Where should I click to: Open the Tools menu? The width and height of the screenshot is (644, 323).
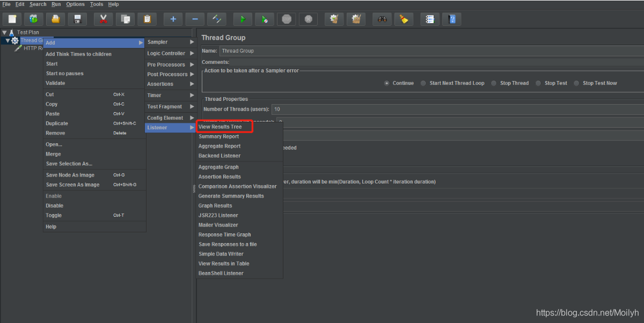(x=97, y=4)
